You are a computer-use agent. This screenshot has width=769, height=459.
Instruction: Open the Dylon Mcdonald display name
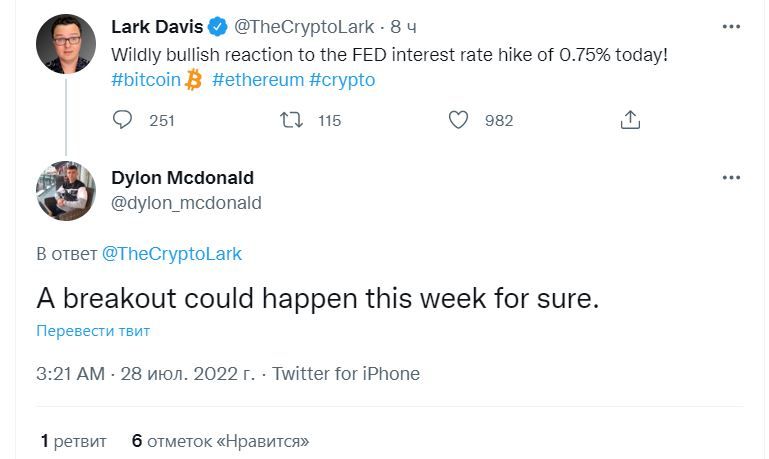tap(182, 178)
